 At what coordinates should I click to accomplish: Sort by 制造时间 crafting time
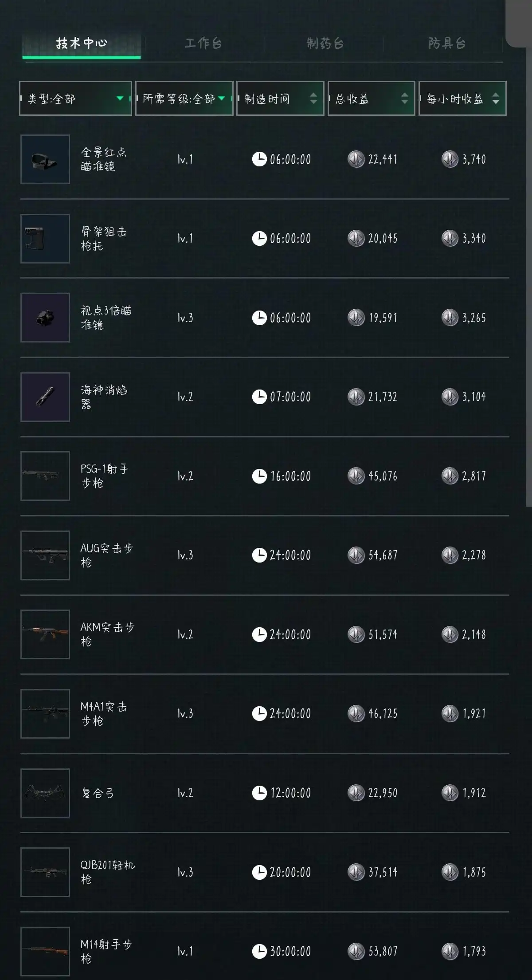pyautogui.click(x=280, y=98)
